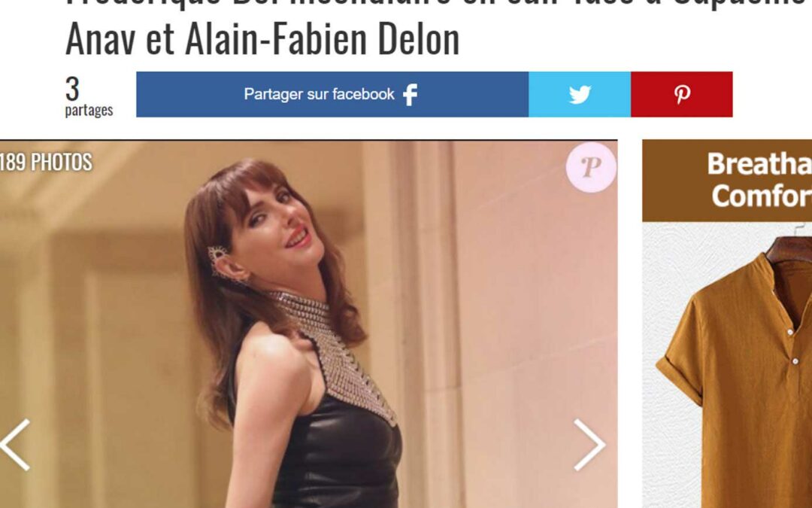Click the 3 partages share counter
Screen dimensions: 812x508
click(89, 96)
